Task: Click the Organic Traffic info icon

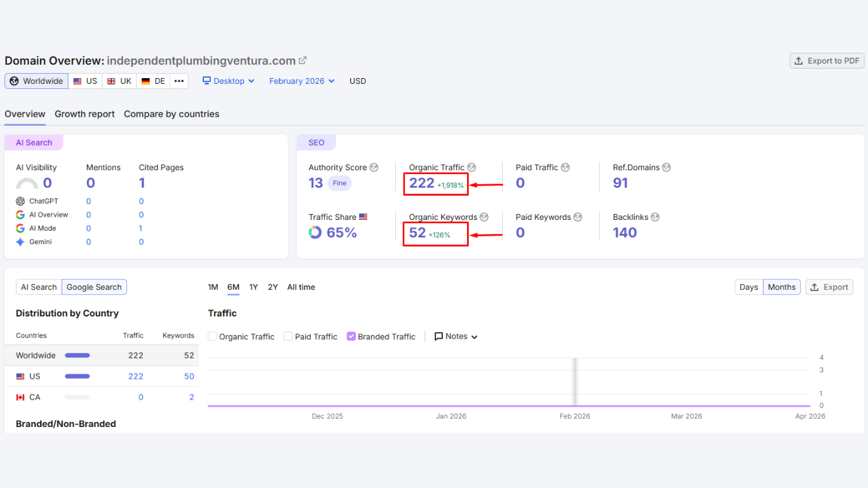Action: point(471,168)
